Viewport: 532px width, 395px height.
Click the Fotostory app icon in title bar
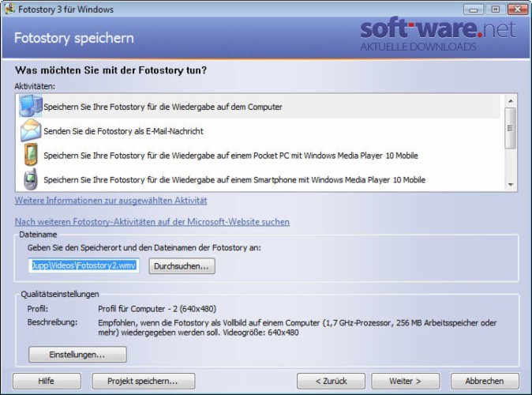9,9
